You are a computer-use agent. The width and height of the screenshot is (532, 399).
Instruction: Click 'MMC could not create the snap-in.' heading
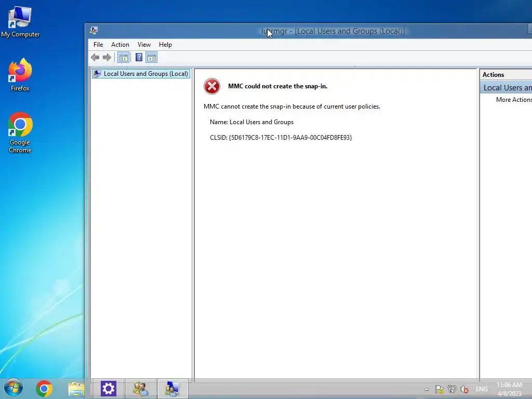click(277, 86)
